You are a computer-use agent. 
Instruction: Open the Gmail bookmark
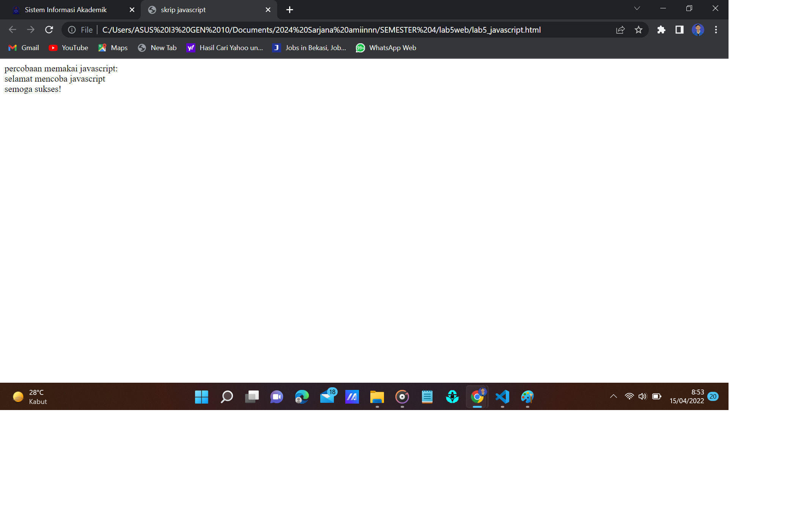click(23, 47)
